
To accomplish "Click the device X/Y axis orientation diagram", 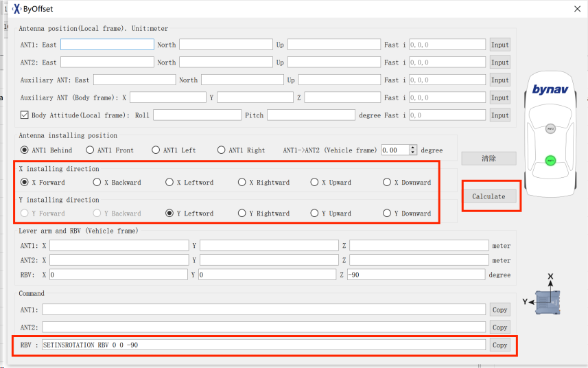I will pos(544,296).
